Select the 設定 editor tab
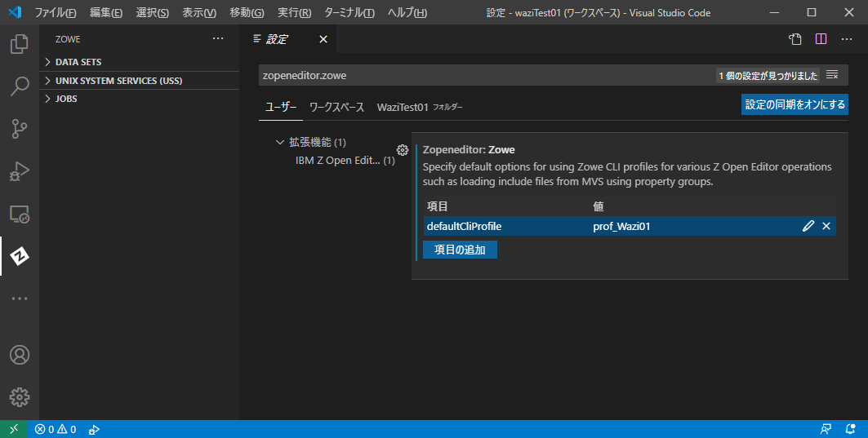 [288, 39]
